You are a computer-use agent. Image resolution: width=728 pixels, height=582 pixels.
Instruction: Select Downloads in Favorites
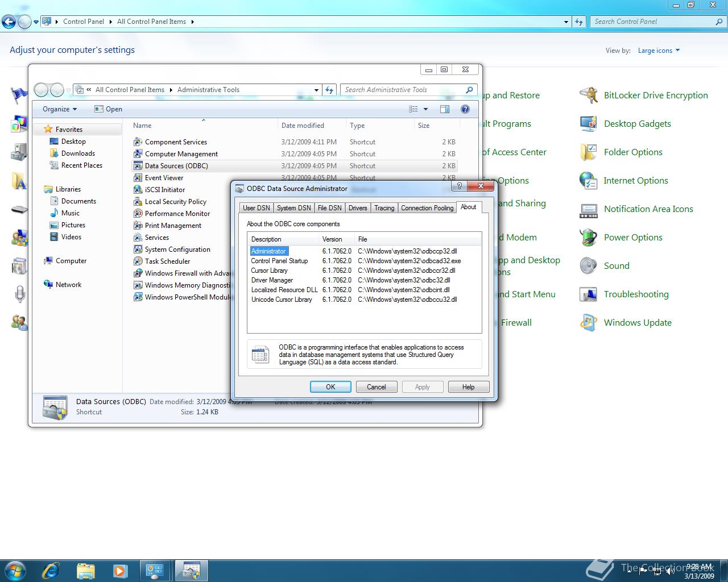(x=78, y=153)
